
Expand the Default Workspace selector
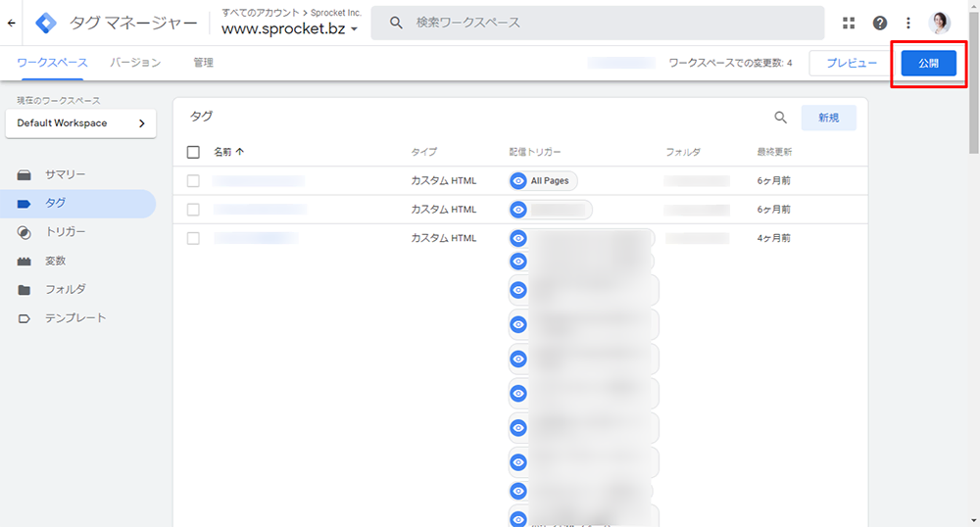(x=80, y=123)
